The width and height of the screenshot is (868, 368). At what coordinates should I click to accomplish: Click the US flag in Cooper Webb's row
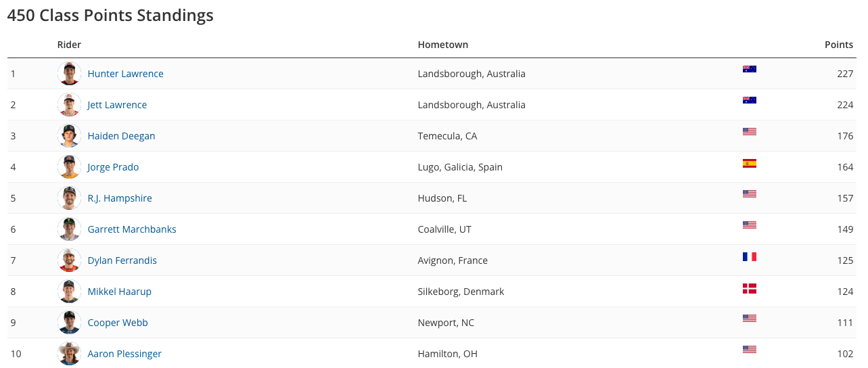[x=750, y=319]
